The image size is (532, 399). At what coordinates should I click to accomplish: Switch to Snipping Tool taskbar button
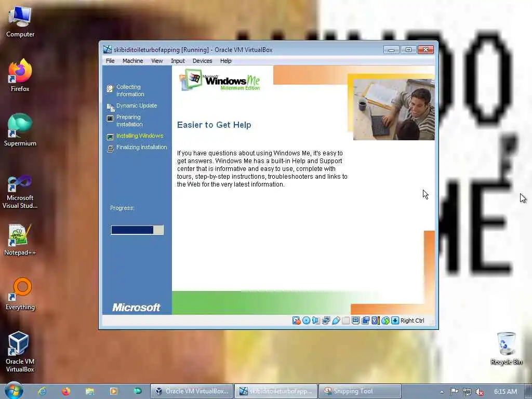coord(361,391)
